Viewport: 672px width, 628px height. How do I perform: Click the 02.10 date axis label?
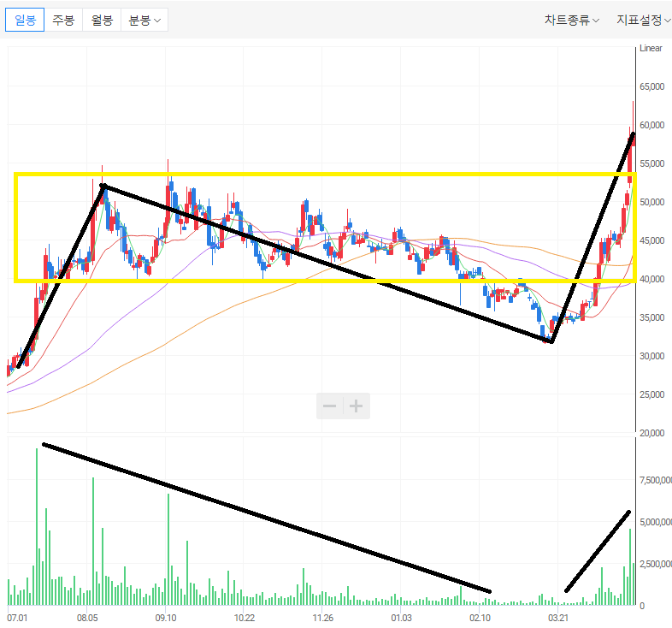(x=480, y=618)
